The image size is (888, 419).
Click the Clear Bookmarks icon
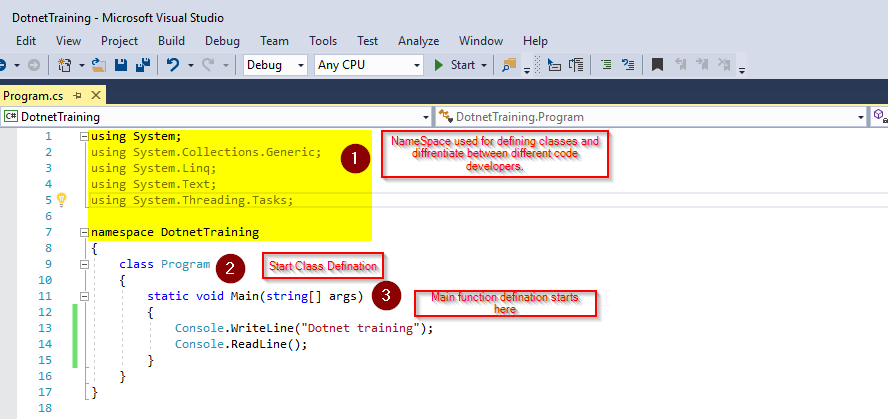[724, 65]
